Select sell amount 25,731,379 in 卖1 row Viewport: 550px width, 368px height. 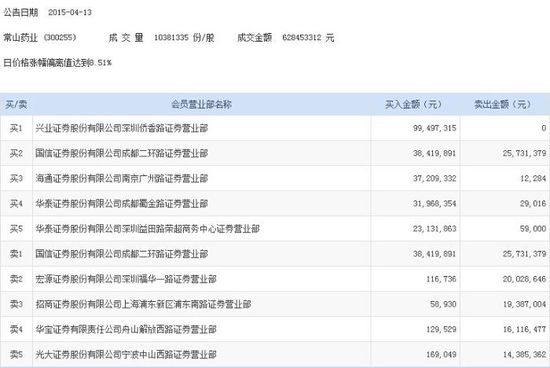[524, 254]
